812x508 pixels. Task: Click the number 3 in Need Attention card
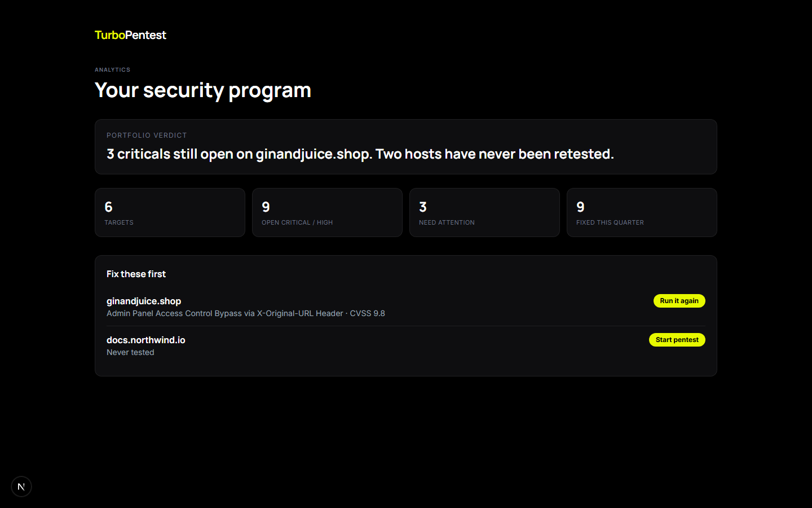point(423,207)
